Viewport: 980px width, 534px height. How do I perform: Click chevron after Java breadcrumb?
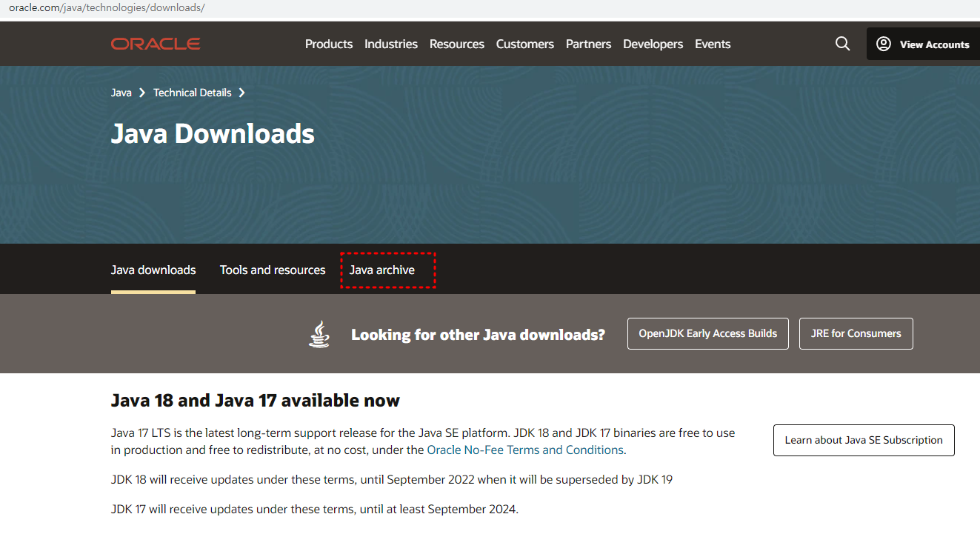click(142, 93)
